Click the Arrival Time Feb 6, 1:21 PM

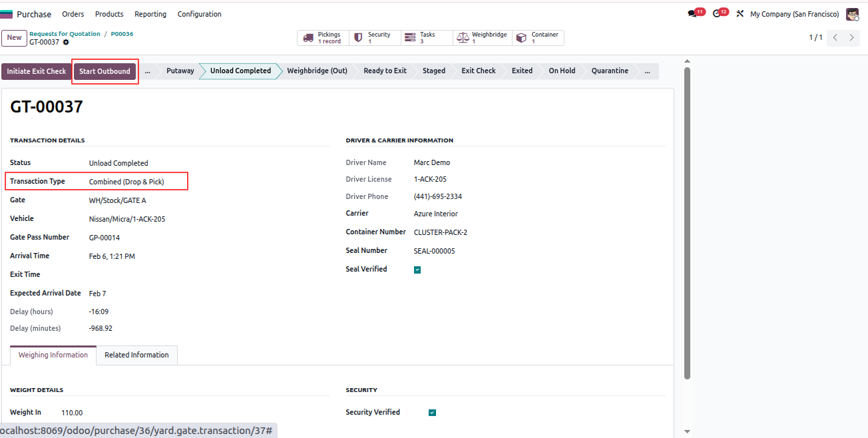point(112,256)
